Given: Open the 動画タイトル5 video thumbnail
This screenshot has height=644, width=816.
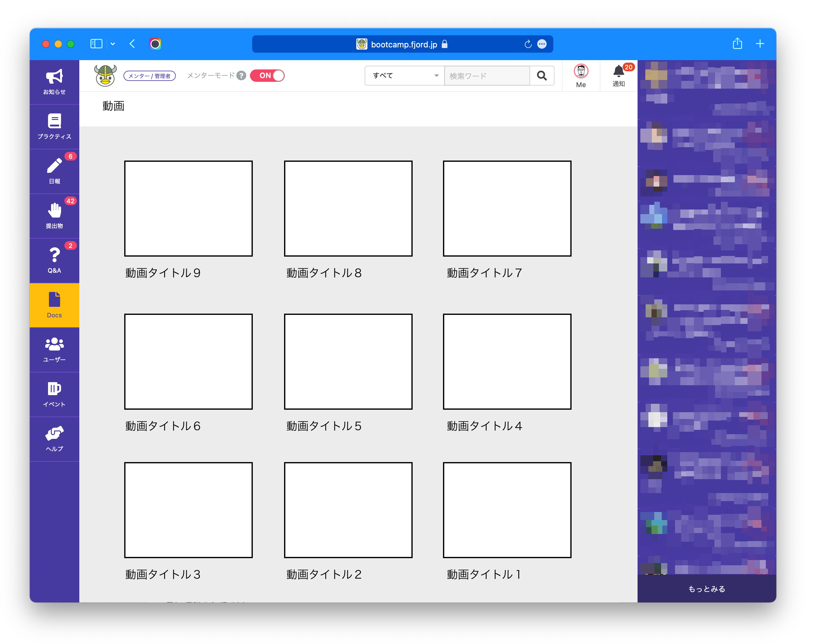Looking at the screenshot, I should click(348, 362).
